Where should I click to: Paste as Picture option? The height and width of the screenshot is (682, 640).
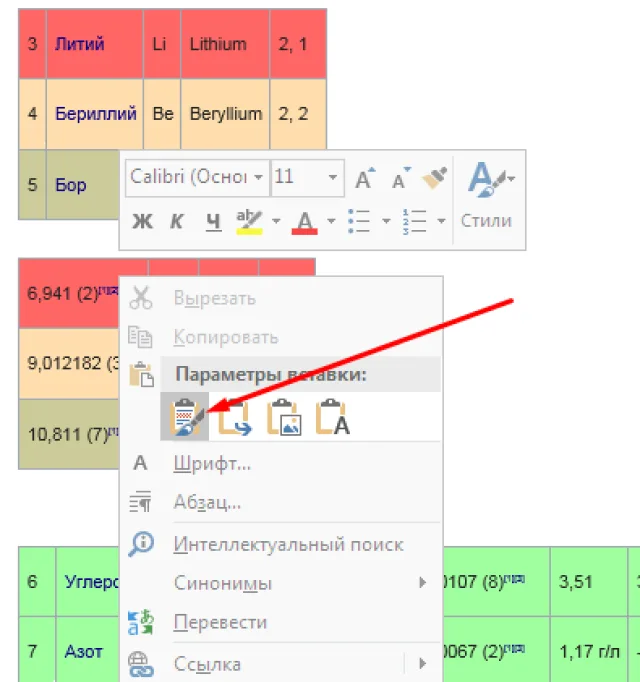(x=284, y=417)
